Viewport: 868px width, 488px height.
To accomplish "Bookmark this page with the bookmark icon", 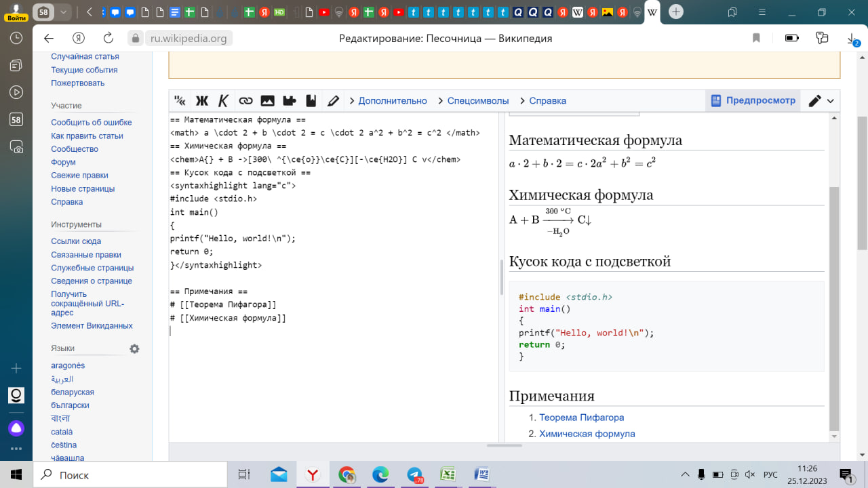I will tap(756, 38).
